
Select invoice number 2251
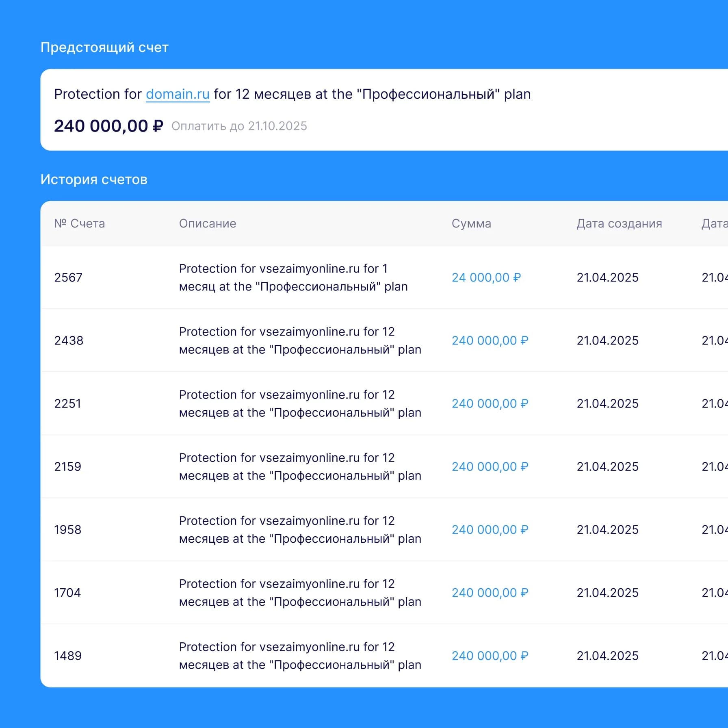click(x=67, y=403)
